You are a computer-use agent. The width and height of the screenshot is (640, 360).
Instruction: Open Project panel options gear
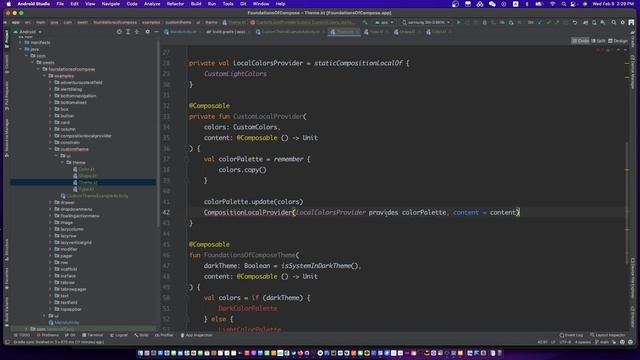[147, 31]
